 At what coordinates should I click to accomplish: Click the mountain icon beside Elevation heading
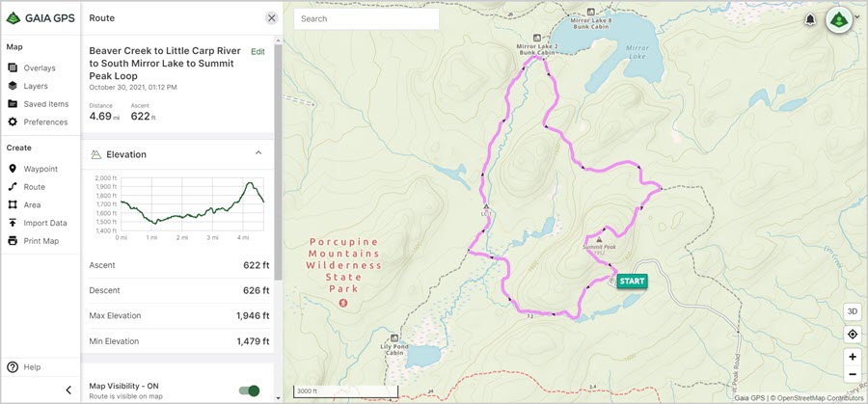95,154
